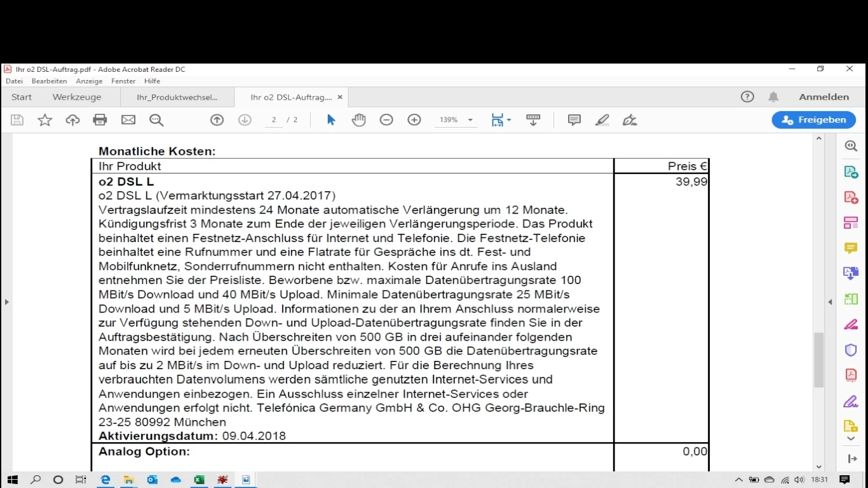
Task: Switch to the Start tab
Action: (22, 97)
